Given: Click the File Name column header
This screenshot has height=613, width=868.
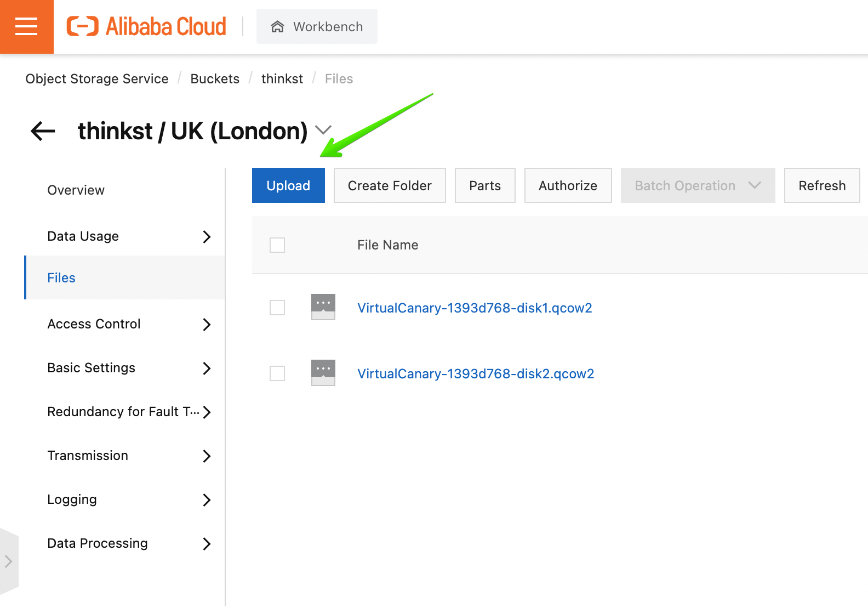Looking at the screenshot, I should pos(388,245).
